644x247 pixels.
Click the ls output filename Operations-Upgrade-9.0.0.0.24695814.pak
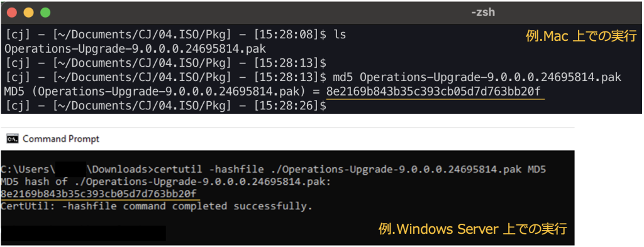pyautogui.click(x=135, y=49)
